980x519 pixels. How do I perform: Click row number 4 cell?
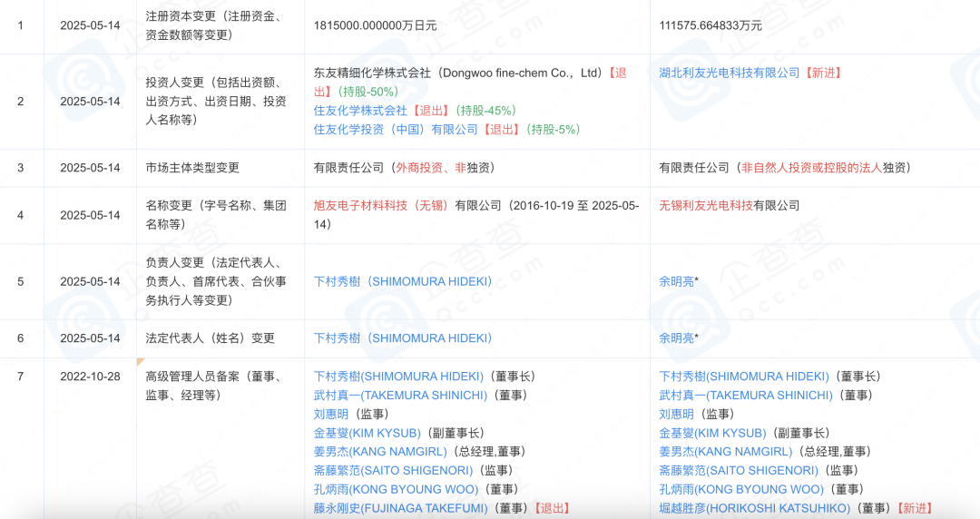coord(21,215)
